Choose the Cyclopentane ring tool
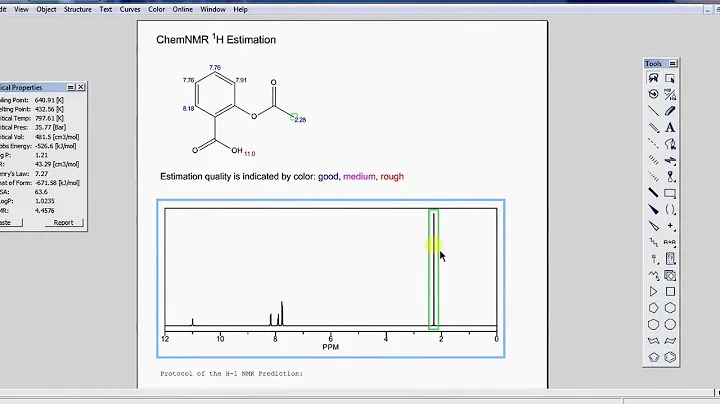Image resolution: width=720 pixels, height=404 pixels. (x=653, y=308)
